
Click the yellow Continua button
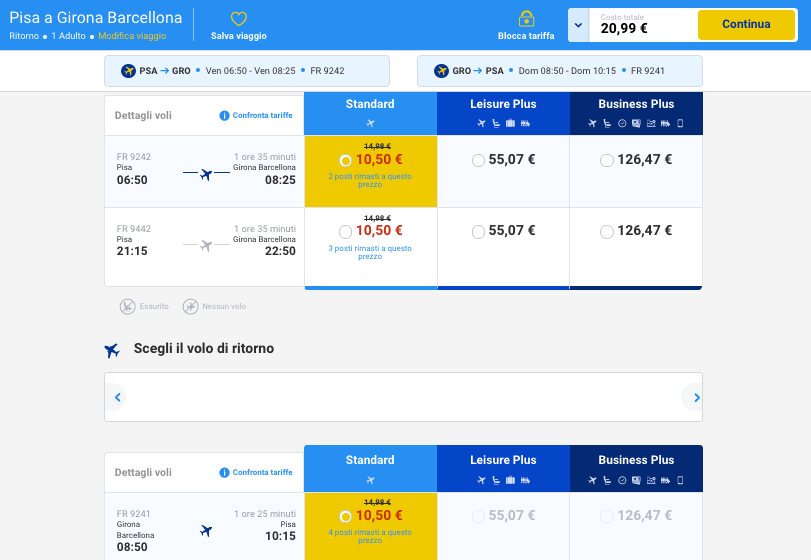[x=746, y=24]
